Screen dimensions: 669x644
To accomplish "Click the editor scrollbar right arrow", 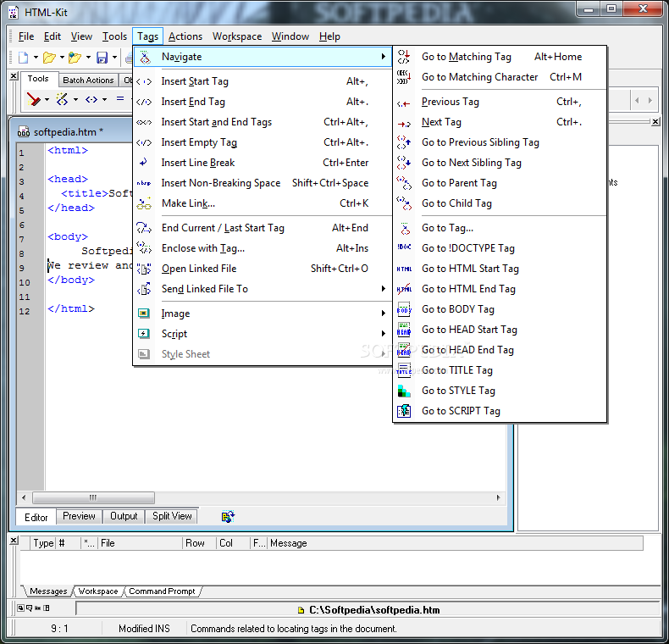I will tap(498, 497).
